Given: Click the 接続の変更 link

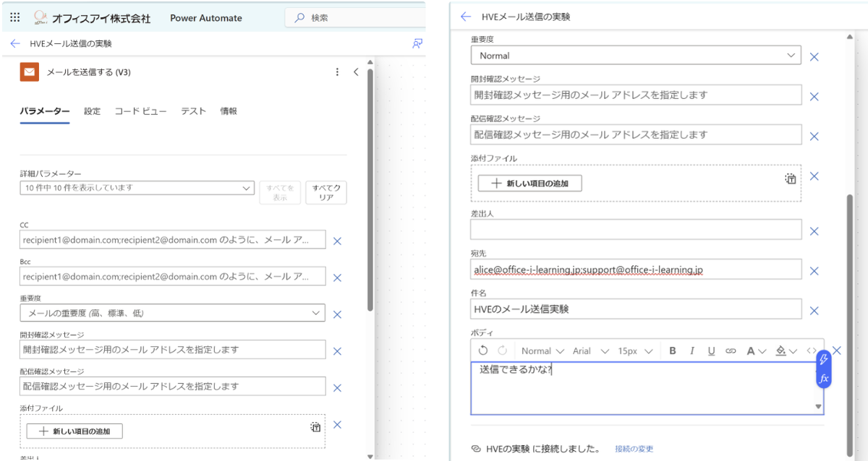Looking at the screenshot, I should (x=634, y=449).
